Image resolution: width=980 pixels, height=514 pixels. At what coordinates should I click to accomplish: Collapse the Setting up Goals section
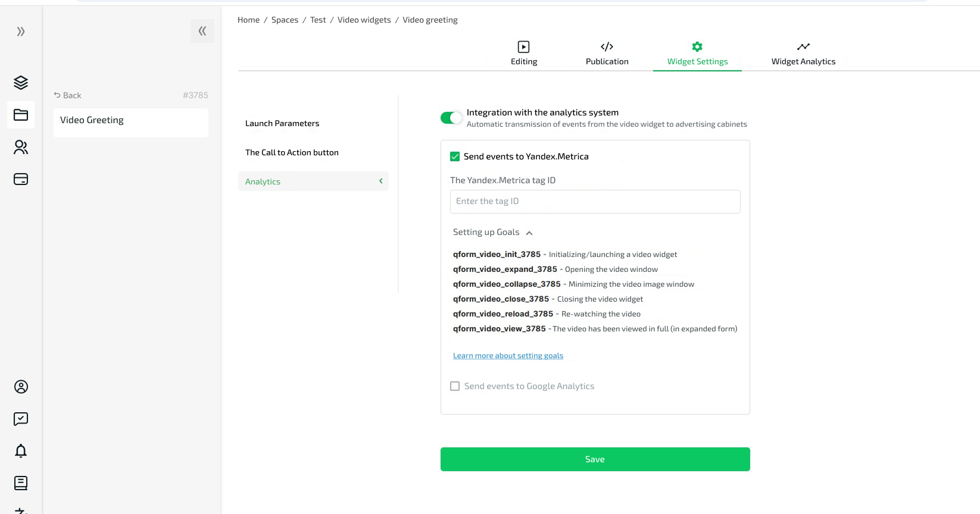[x=529, y=233]
